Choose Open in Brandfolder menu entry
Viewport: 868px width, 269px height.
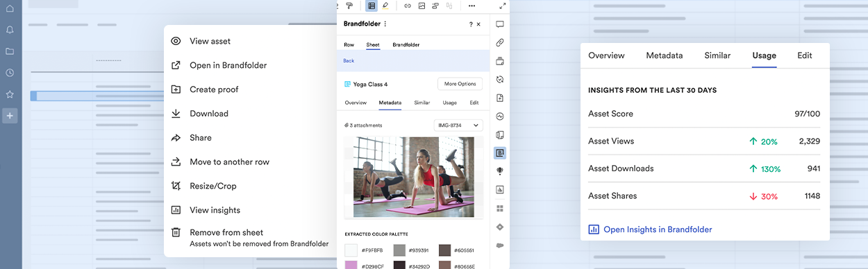tap(228, 65)
